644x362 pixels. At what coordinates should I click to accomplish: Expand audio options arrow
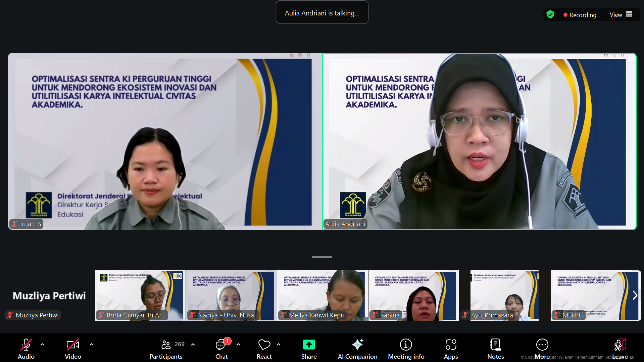[42, 345]
